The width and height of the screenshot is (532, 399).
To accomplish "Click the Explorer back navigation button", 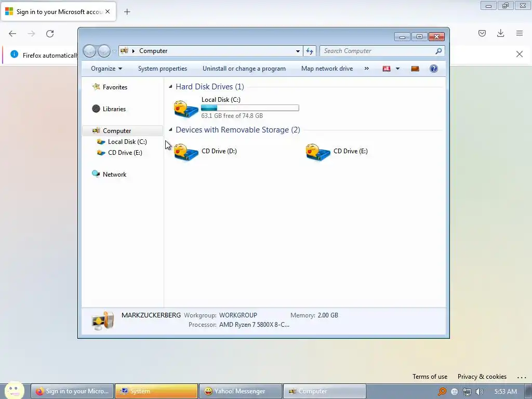I will click(89, 51).
